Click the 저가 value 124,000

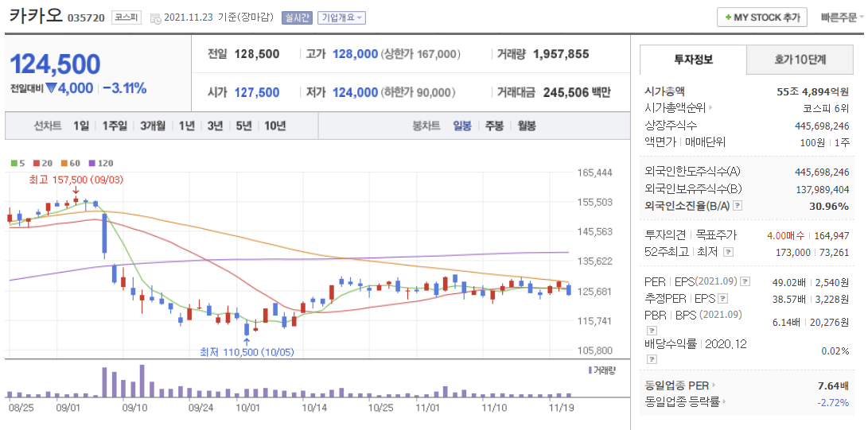click(x=355, y=92)
